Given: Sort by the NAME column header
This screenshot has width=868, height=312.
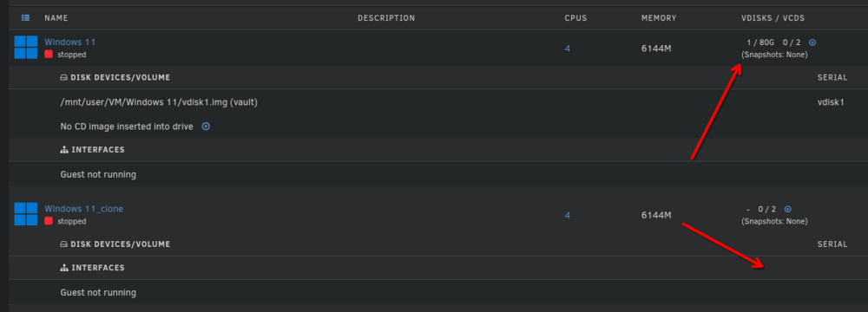Looking at the screenshot, I should (x=56, y=18).
